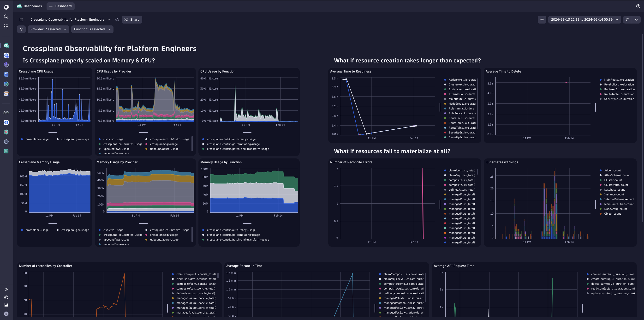Screen dimensions: 644x320
Task: Click the Dynatrace logo in the sidebar
Action: coord(6,7)
